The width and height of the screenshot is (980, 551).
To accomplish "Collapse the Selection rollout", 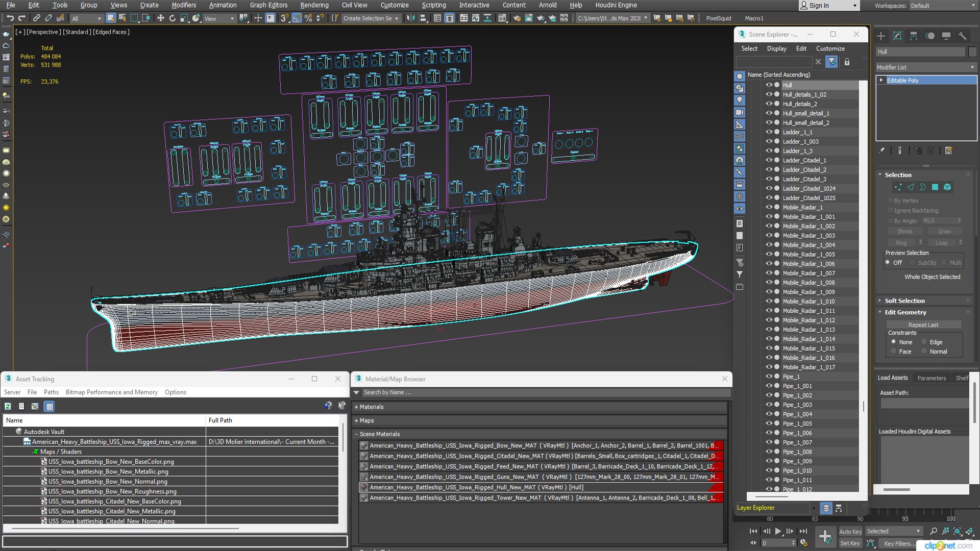I will tap(880, 174).
